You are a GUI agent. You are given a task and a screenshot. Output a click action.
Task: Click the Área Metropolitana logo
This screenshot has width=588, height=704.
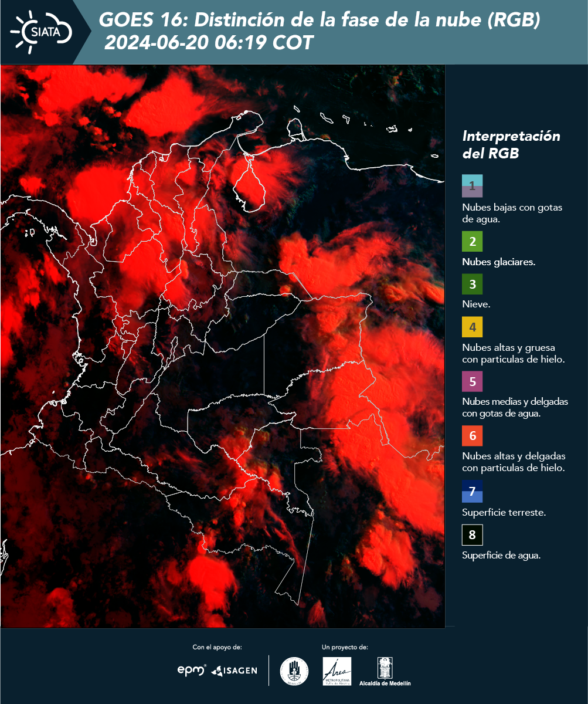tap(337, 671)
